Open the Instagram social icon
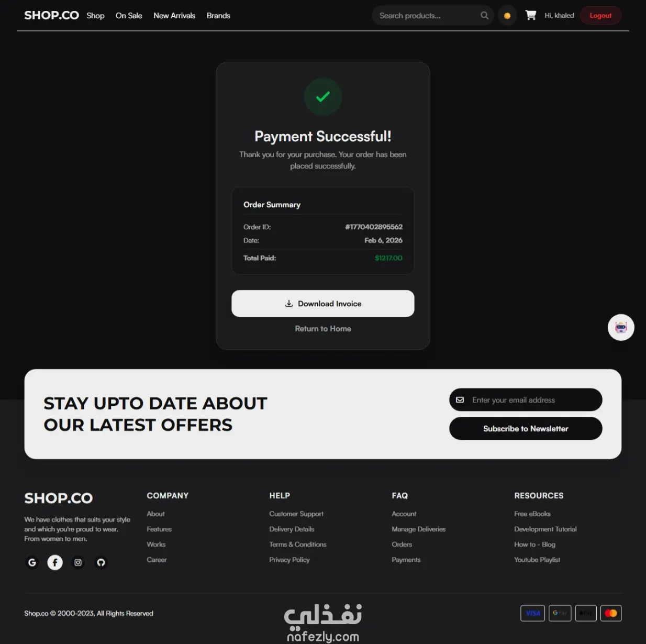 [x=78, y=562]
